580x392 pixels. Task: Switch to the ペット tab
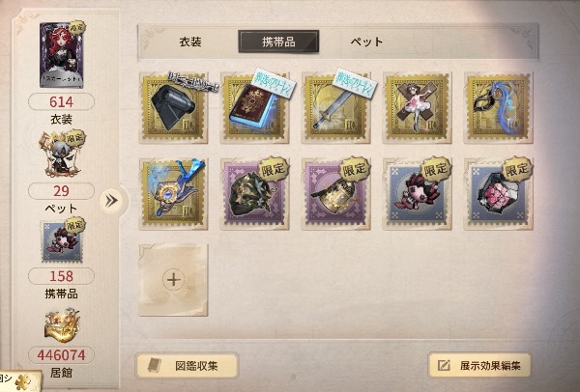[366, 42]
